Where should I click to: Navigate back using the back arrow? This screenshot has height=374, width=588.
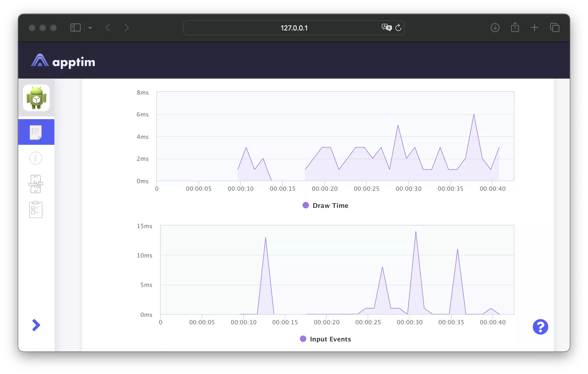point(108,28)
